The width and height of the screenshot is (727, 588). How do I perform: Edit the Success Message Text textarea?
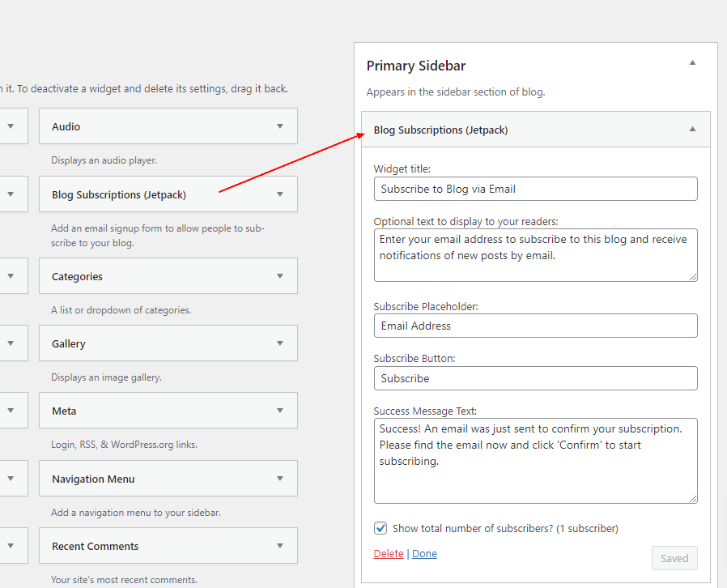(535, 460)
